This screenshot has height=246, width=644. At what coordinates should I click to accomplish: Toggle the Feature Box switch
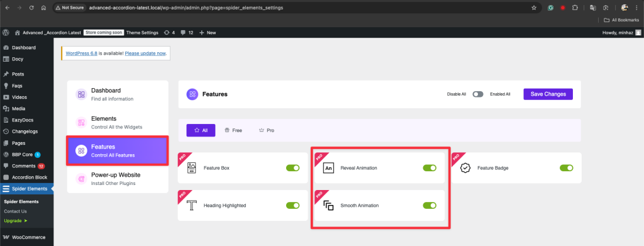pyautogui.click(x=293, y=168)
